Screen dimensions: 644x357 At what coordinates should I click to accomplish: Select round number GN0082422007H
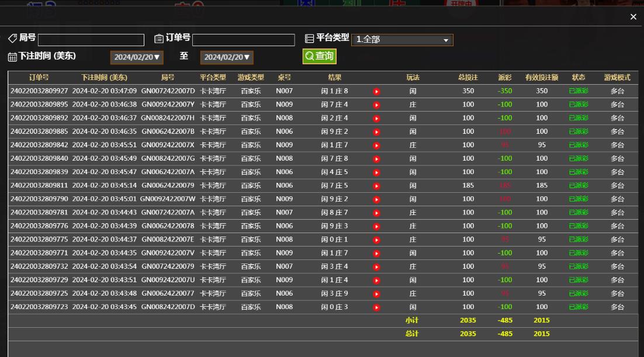(x=168, y=118)
